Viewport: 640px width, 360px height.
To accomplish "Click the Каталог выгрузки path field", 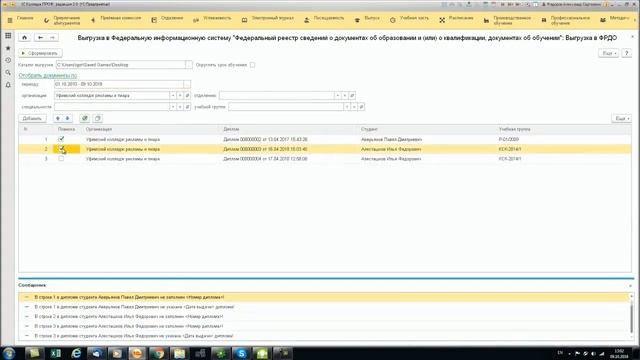I will point(120,65).
